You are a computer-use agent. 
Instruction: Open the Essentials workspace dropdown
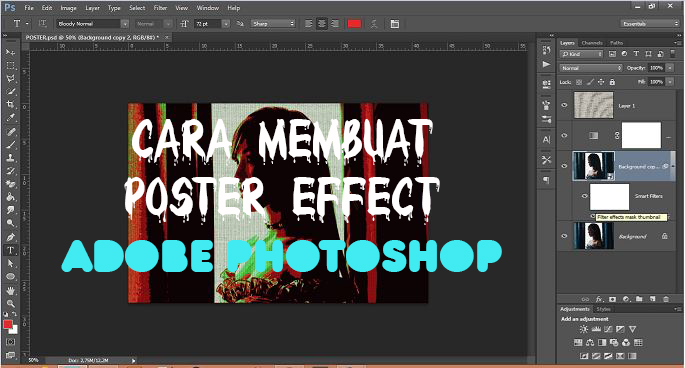(x=650, y=24)
